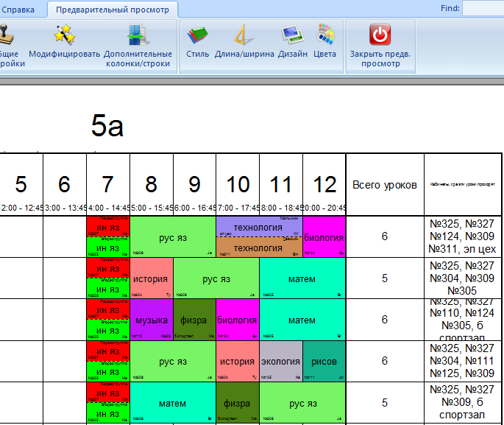504x425 pixels.
Task: Select the period 10 column header
Action: pos(238,185)
